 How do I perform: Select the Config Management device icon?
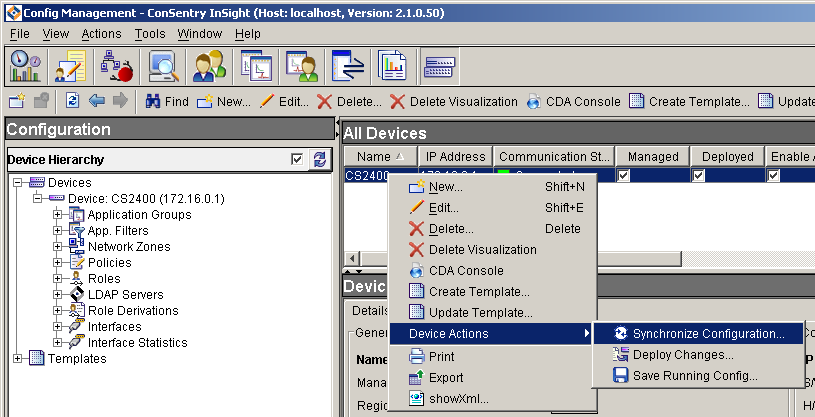point(440,66)
